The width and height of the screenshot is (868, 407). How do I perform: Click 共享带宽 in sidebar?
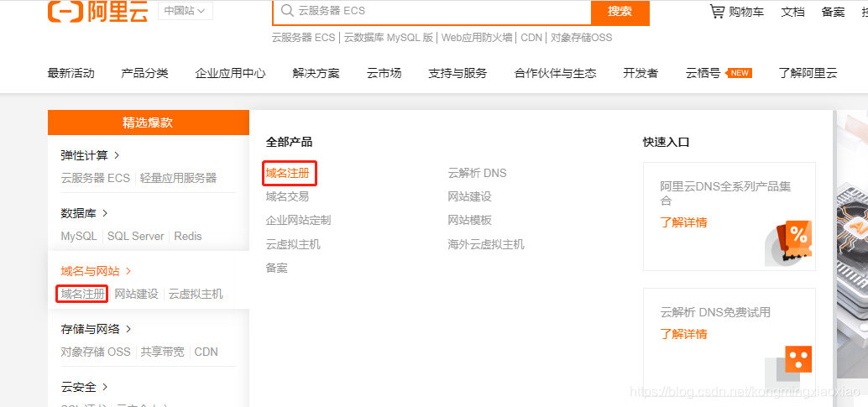pos(162,352)
